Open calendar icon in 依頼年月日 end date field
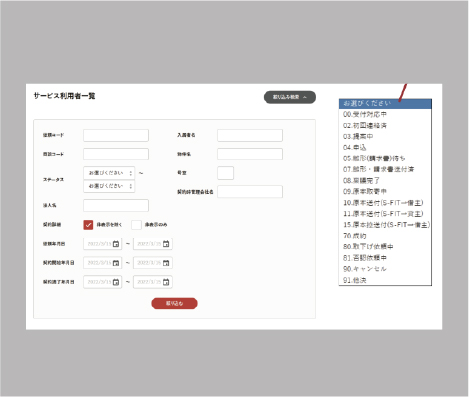The height and width of the screenshot is (397, 469). tap(166, 244)
